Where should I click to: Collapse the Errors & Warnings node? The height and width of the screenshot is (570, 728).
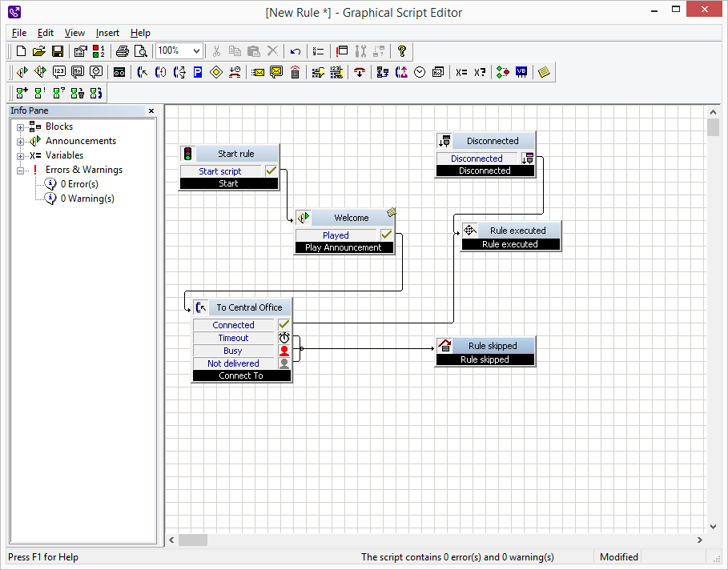[x=21, y=170]
